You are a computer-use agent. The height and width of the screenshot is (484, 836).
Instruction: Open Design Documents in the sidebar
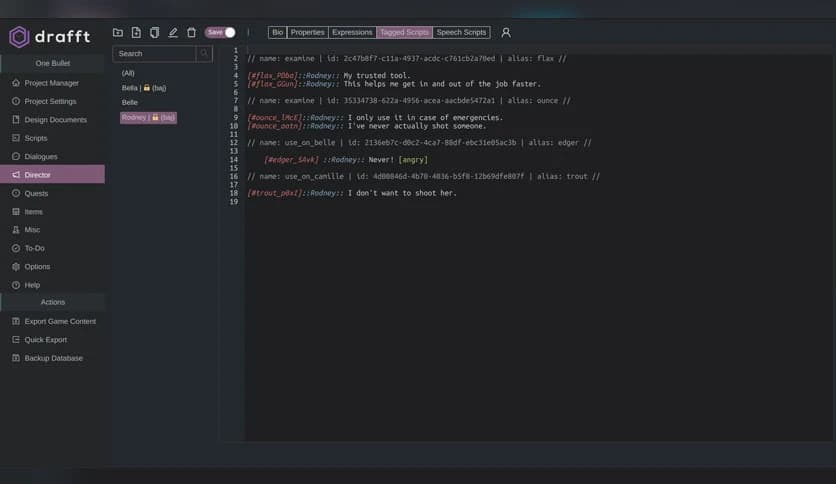[x=52, y=120]
